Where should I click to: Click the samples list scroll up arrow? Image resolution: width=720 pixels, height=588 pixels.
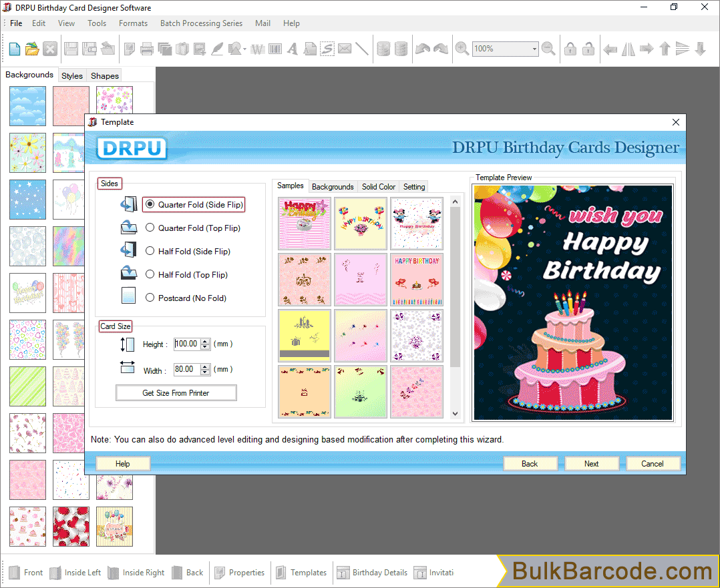(455, 202)
